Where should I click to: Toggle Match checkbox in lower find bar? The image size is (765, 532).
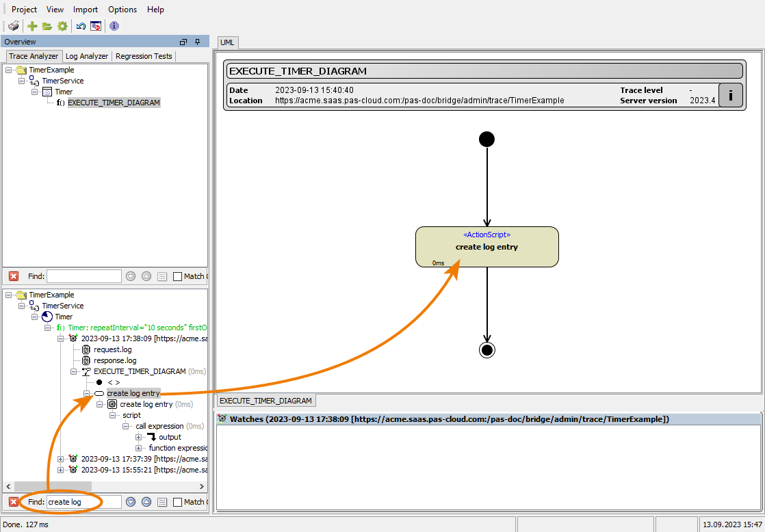pyautogui.click(x=178, y=502)
